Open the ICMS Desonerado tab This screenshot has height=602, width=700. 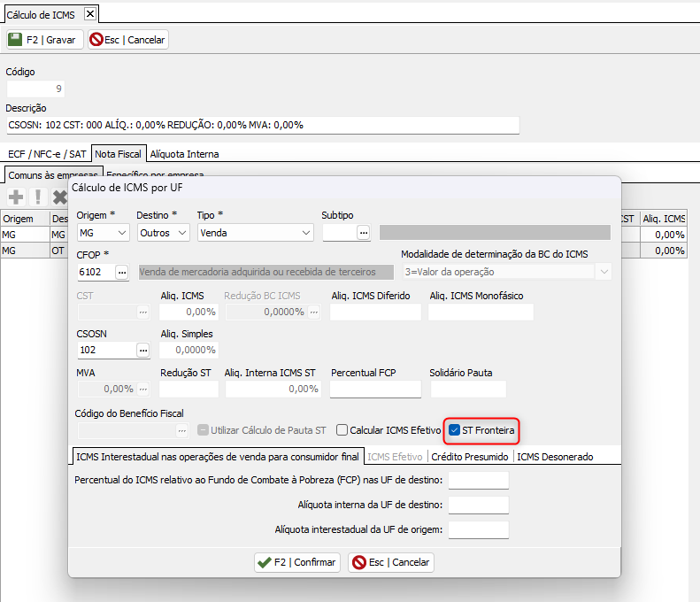point(555,457)
